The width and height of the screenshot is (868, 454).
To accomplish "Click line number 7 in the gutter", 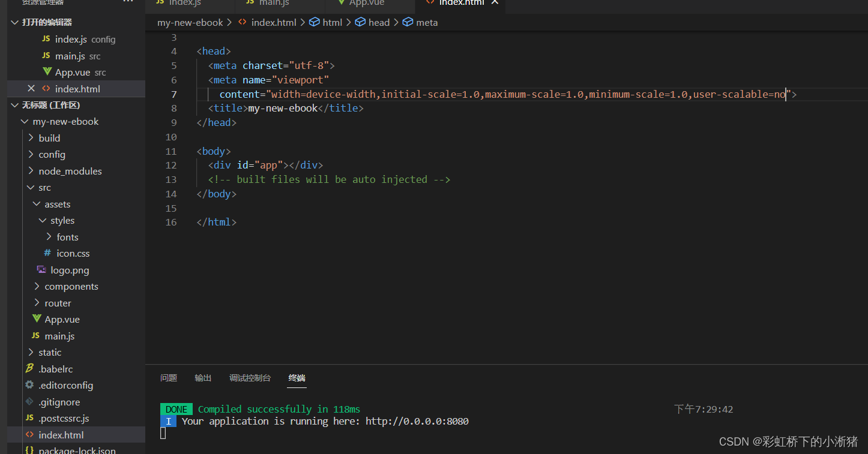I will [174, 94].
